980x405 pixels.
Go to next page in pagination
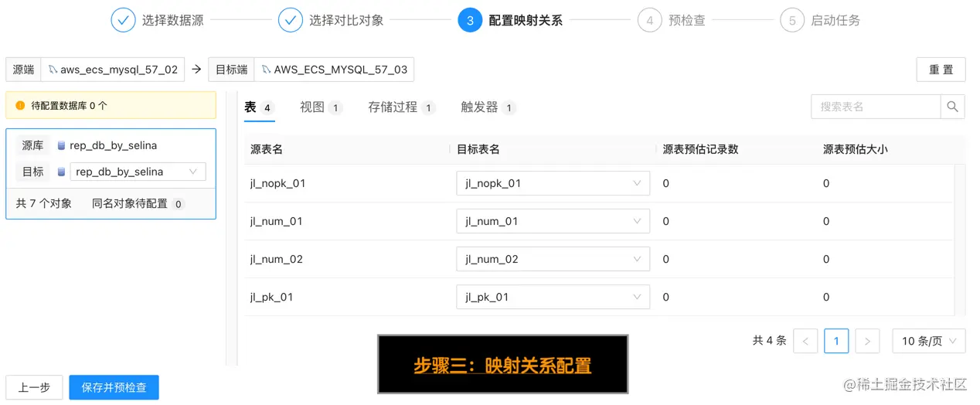pos(867,341)
